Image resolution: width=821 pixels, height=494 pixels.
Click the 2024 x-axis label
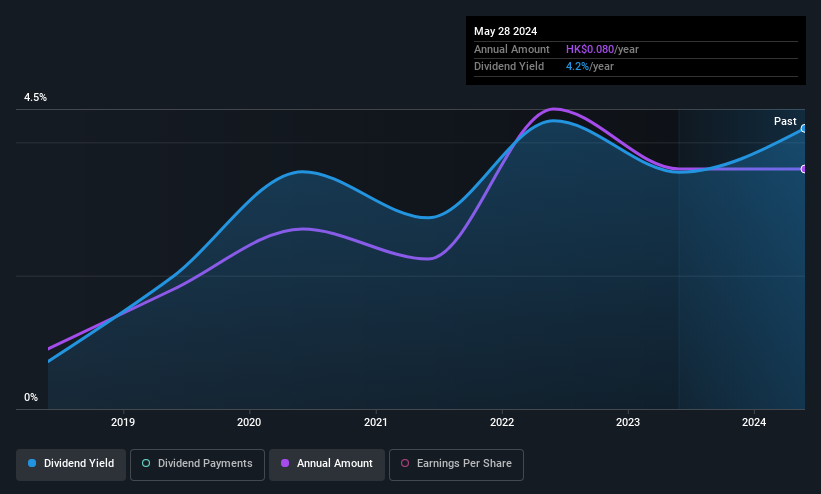pos(754,422)
